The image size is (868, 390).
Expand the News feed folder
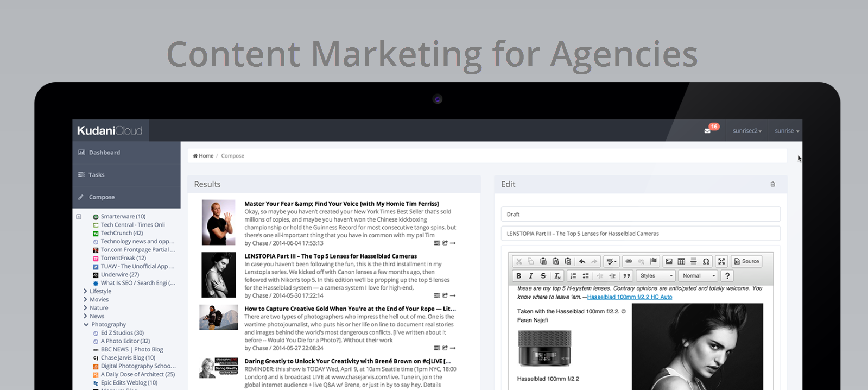point(85,316)
